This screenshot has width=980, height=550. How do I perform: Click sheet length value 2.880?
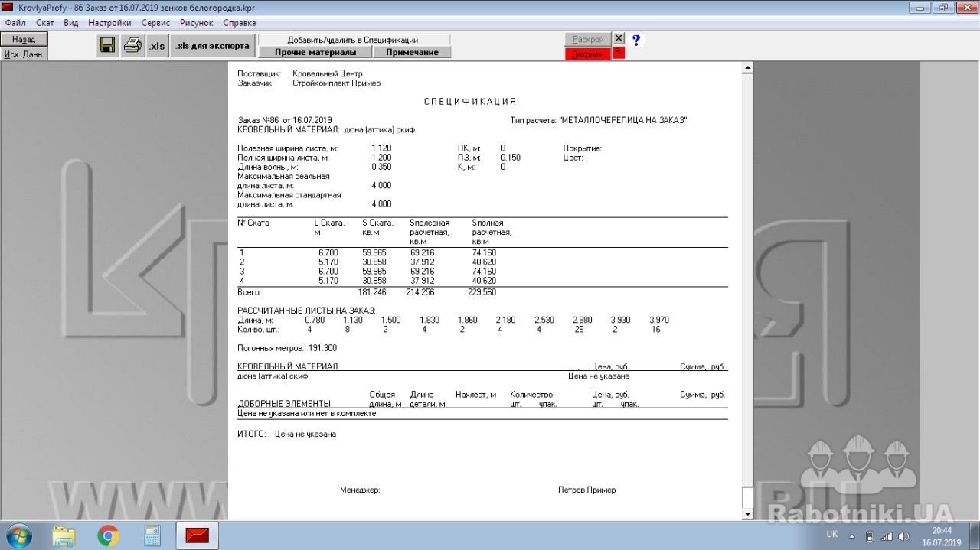583,320
